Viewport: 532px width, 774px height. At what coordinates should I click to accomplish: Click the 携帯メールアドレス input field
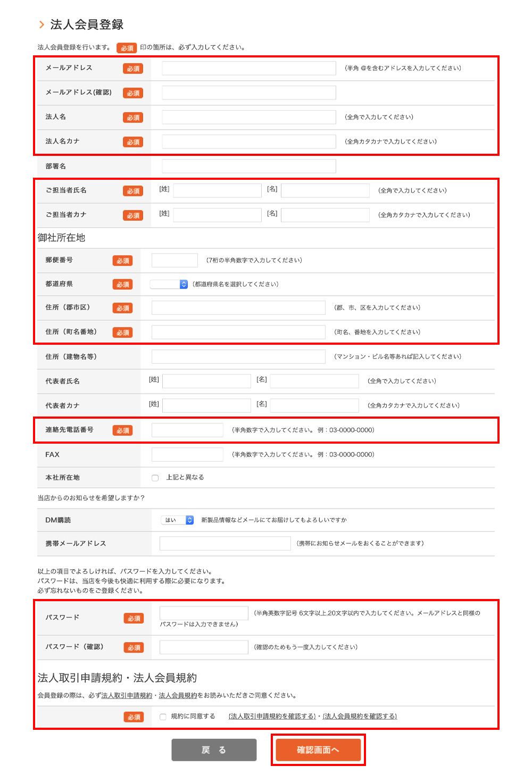point(225,543)
